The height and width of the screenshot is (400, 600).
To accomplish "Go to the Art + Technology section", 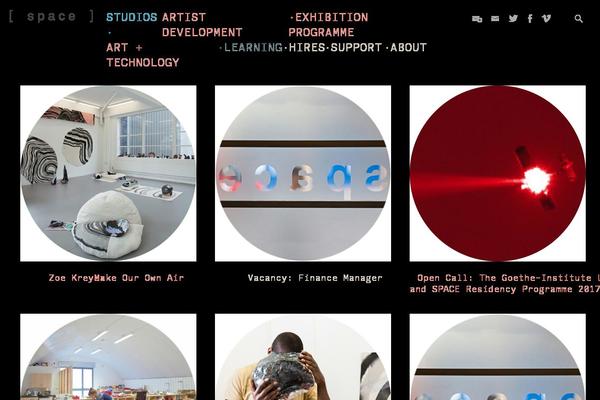I will [x=142, y=55].
